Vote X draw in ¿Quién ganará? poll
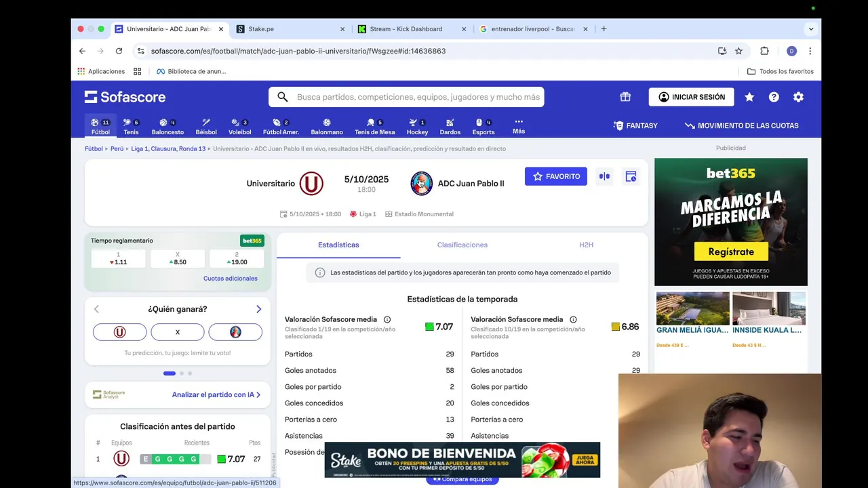Image resolution: width=868 pixels, height=488 pixels. (178, 332)
